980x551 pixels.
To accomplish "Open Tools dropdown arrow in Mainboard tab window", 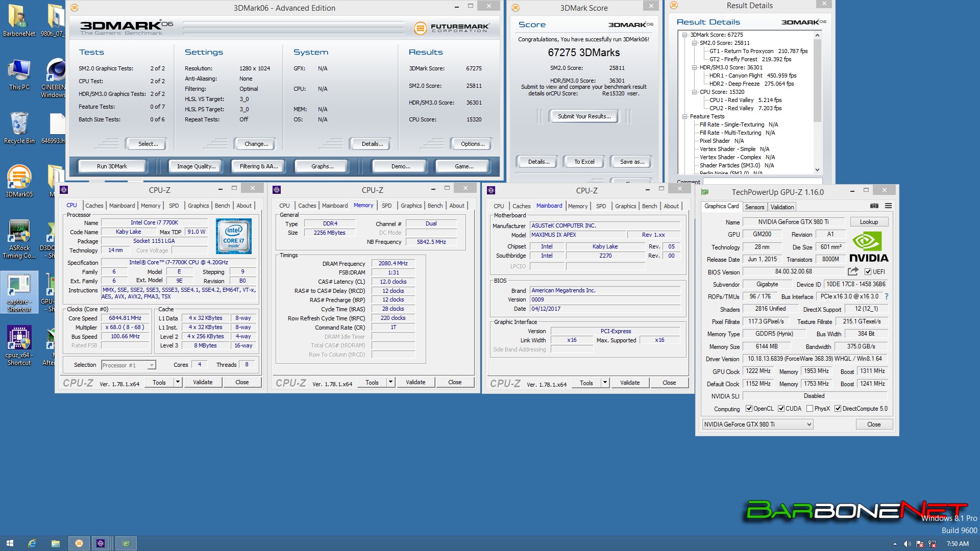I will point(605,383).
